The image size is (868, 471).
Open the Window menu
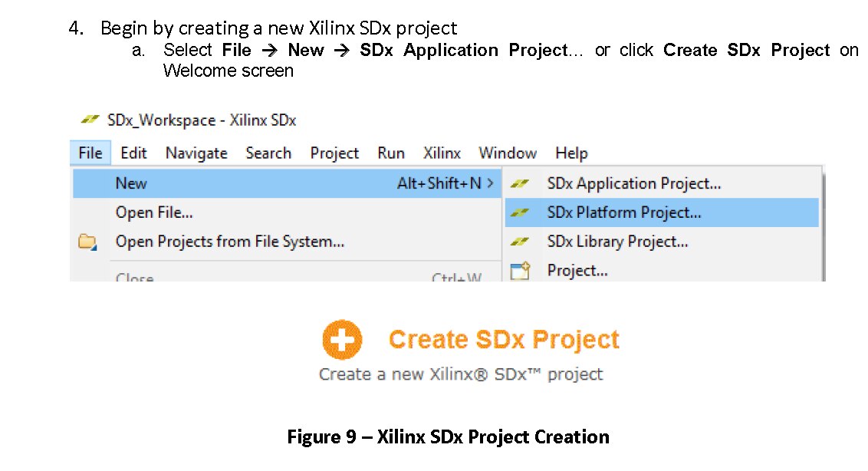508,153
